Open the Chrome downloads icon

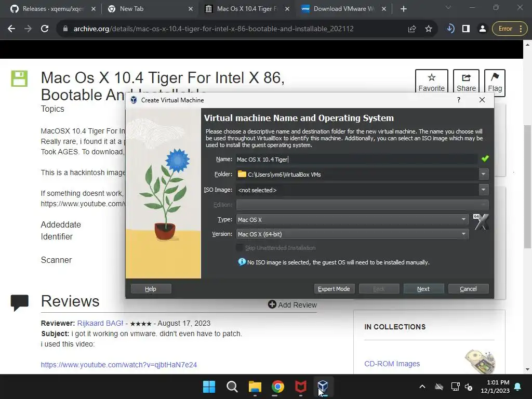450,29
